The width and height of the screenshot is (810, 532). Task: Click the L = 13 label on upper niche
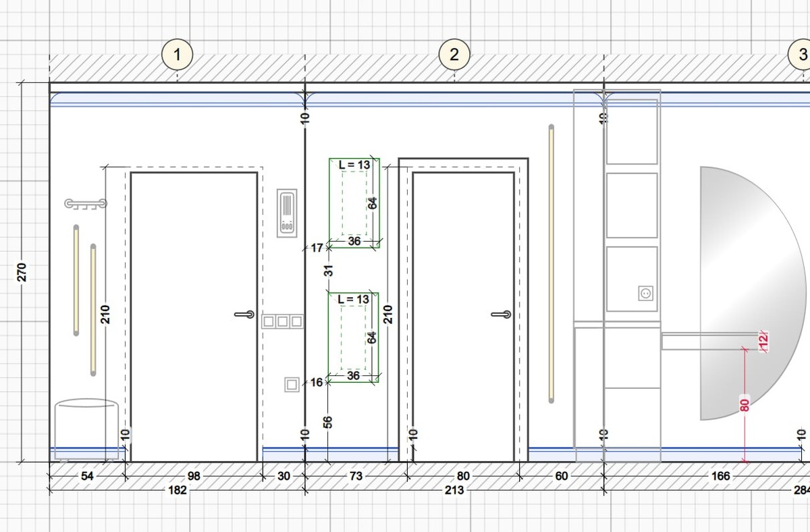354,165
